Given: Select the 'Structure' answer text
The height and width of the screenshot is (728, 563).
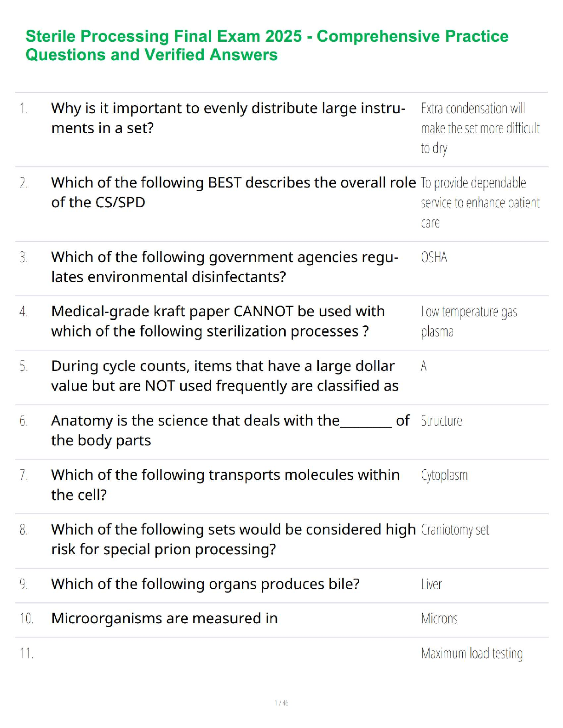Looking at the screenshot, I should coord(441,421).
